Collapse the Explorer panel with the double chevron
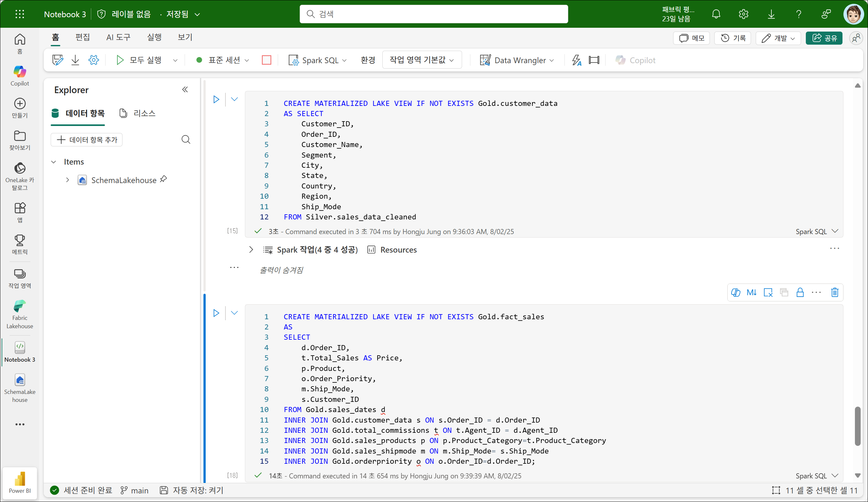 pyautogui.click(x=185, y=90)
